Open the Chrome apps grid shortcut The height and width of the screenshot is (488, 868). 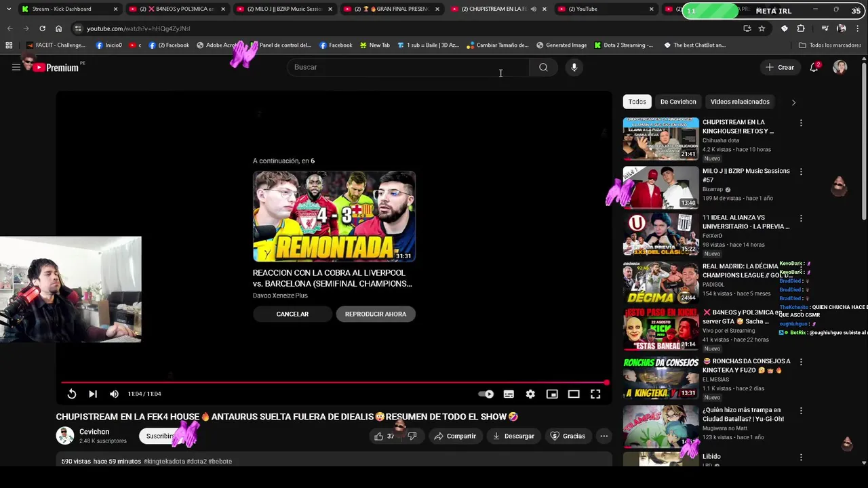tap(9, 45)
